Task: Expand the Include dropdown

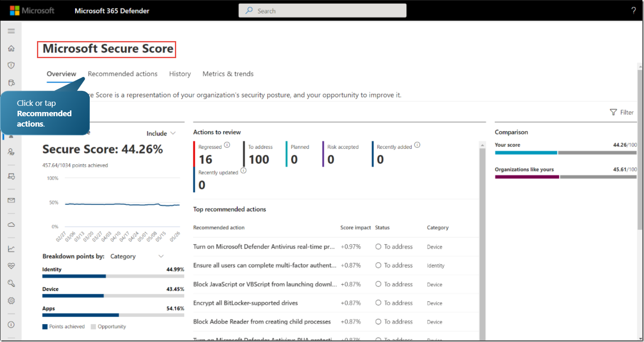Action: (x=161, y=133)
